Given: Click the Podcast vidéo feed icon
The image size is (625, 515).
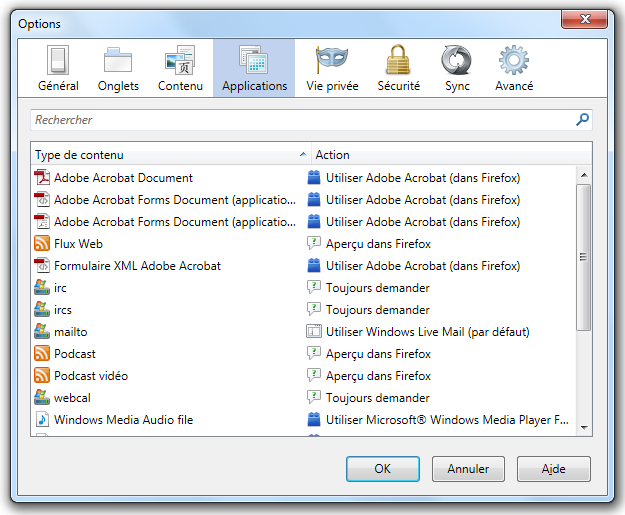Looking at the screenshot, I should (42, 375).
